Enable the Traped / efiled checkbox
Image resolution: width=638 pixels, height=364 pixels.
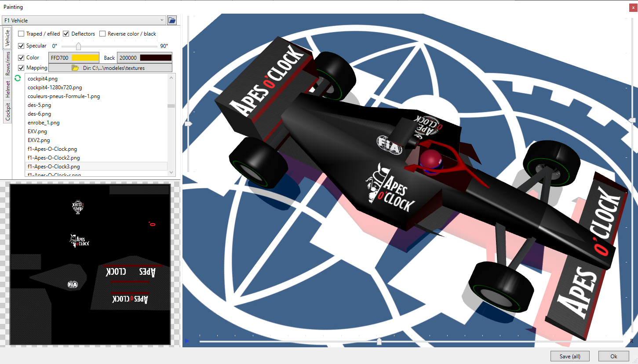tap(21, 34)
